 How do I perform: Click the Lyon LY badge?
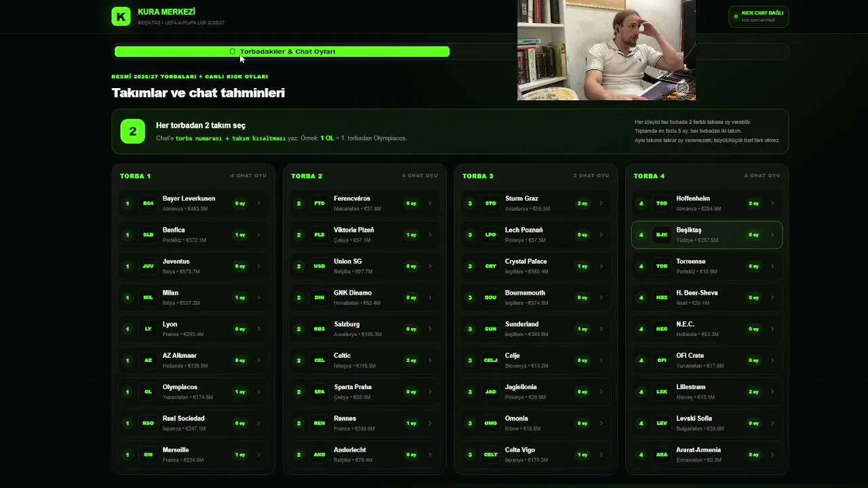[x=149, y=329]
